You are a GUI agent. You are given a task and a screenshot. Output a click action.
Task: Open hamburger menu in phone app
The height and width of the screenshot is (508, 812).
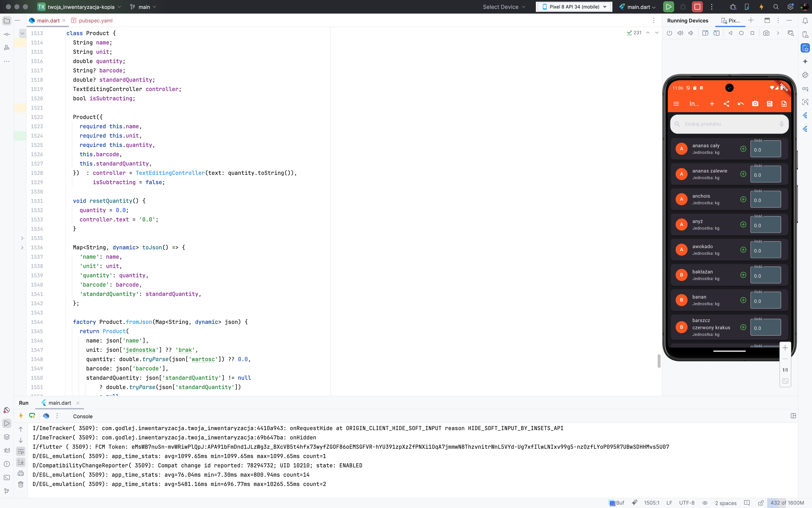676,104
